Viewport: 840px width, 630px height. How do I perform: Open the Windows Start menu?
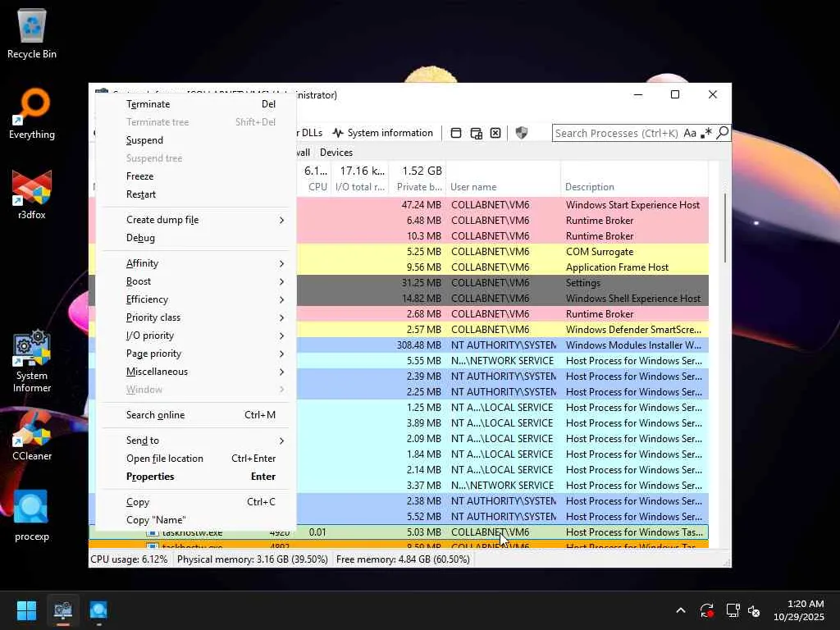[26, 610]
